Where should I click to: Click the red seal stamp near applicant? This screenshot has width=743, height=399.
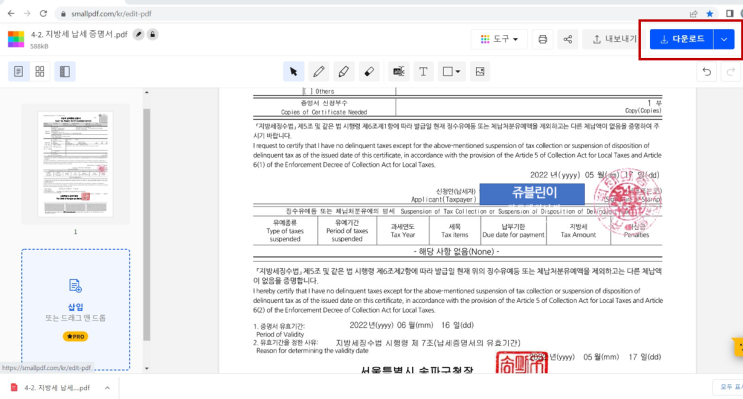tap(628, 201)
